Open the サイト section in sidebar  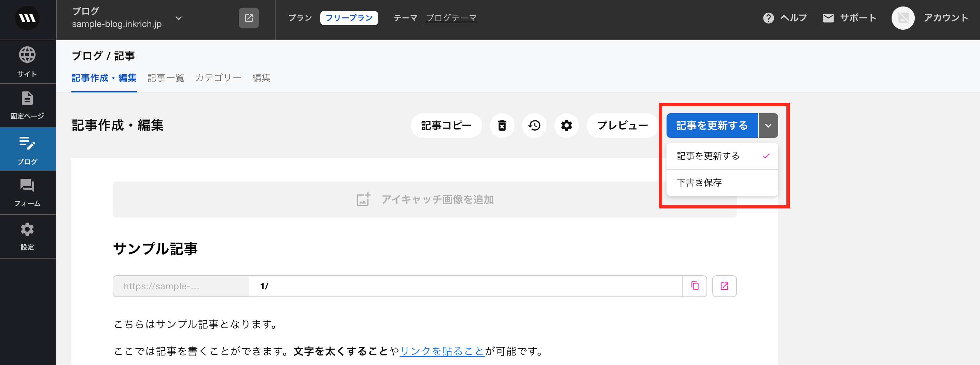tap(27, 62)
